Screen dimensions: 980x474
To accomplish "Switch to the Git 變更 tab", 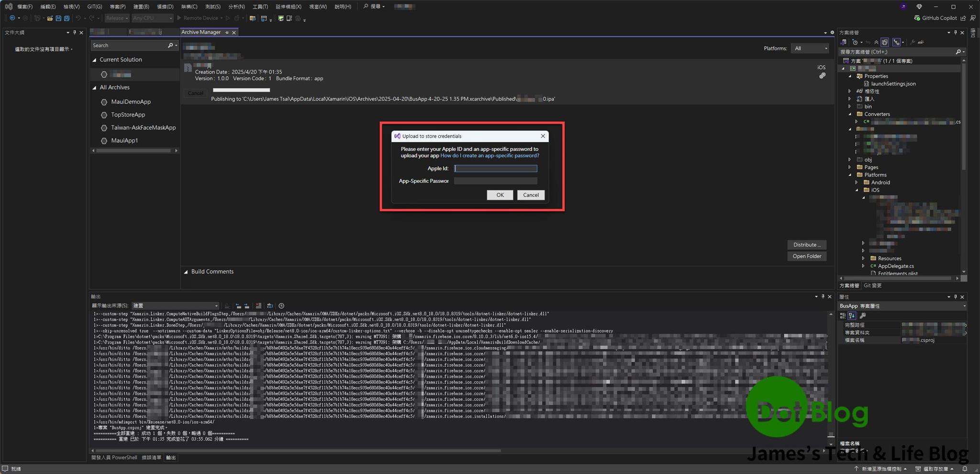I will coord(872,285).
